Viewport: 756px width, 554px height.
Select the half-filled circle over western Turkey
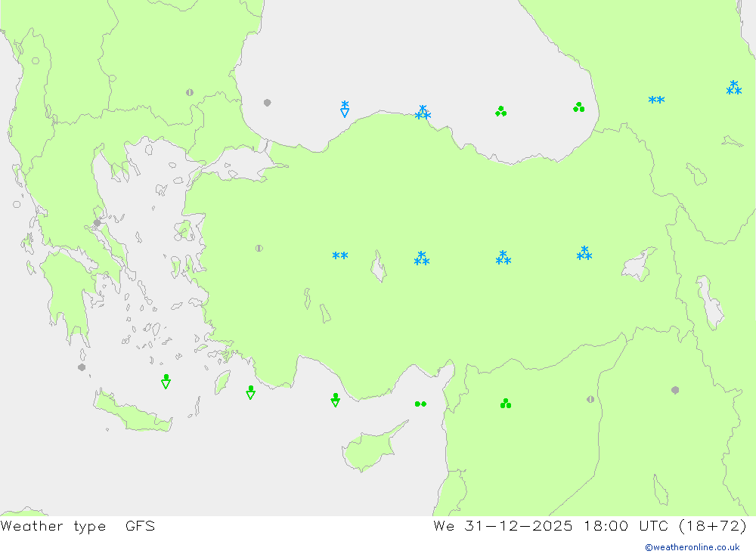point(259,249)
